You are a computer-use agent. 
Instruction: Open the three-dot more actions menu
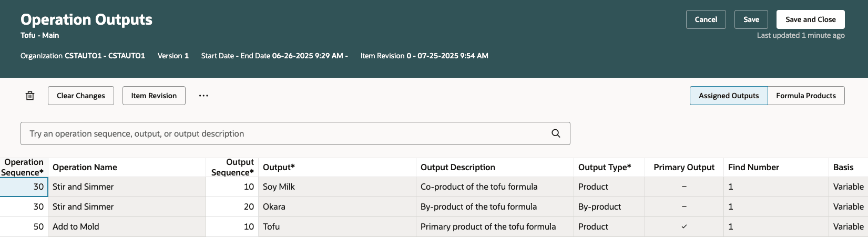(203, 96)
